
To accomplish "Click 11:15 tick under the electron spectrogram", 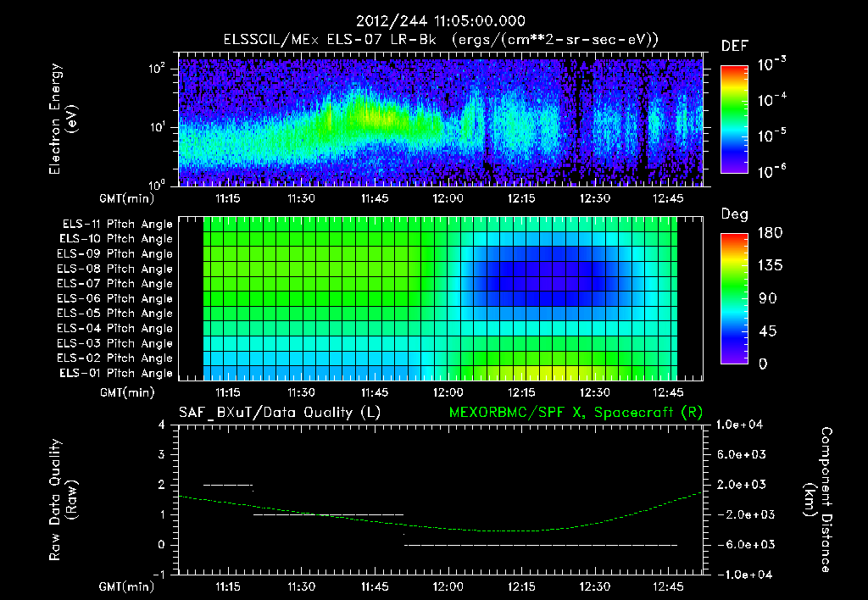I will [227, 198].
